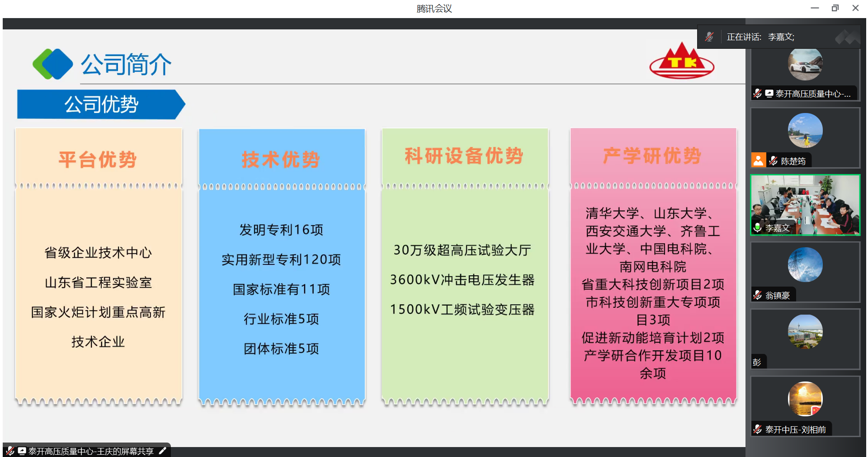Click the muted mic icon in bottom share bar
This screenshot has height=457, width=868.
pyautogui.click(x=10, y=451)
